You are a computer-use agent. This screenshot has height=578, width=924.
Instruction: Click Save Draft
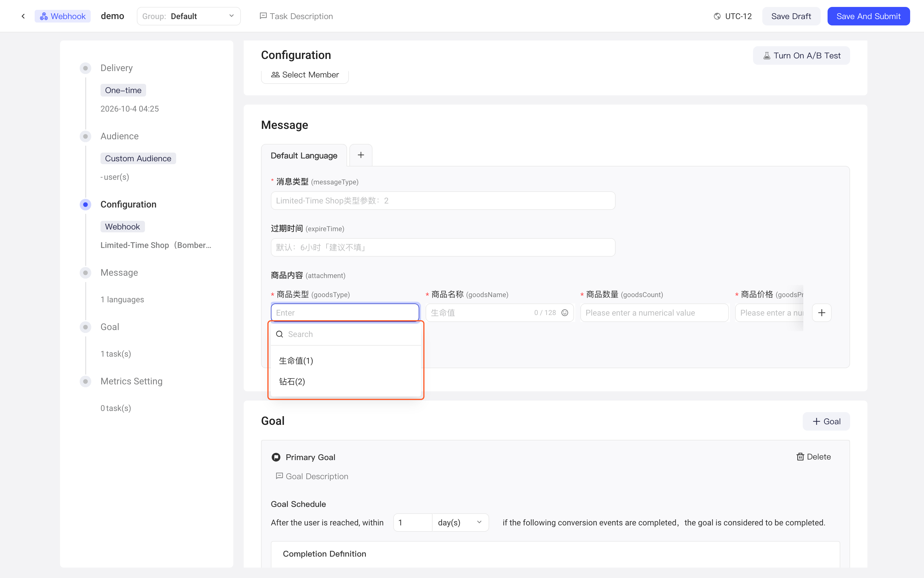pyautogui.click(x=791, y=16)
